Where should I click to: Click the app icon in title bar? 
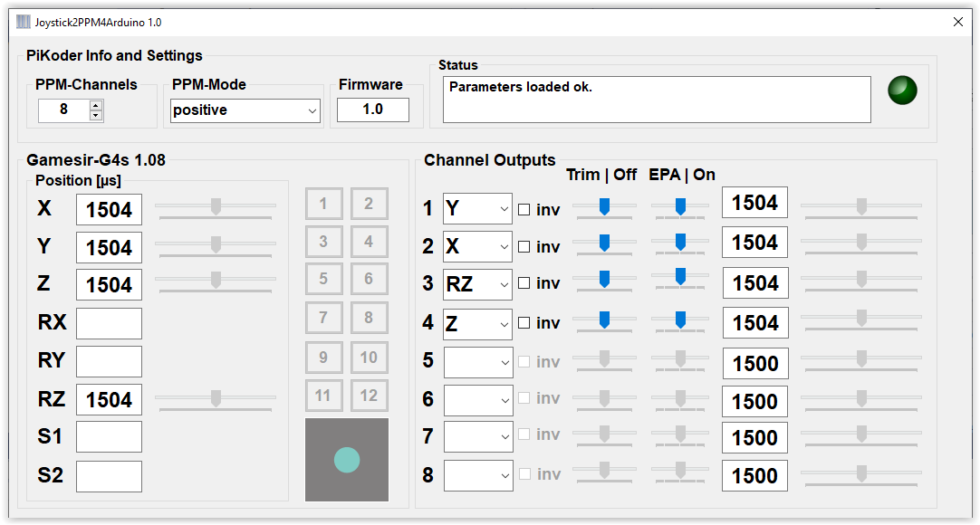tap(24, 22)
